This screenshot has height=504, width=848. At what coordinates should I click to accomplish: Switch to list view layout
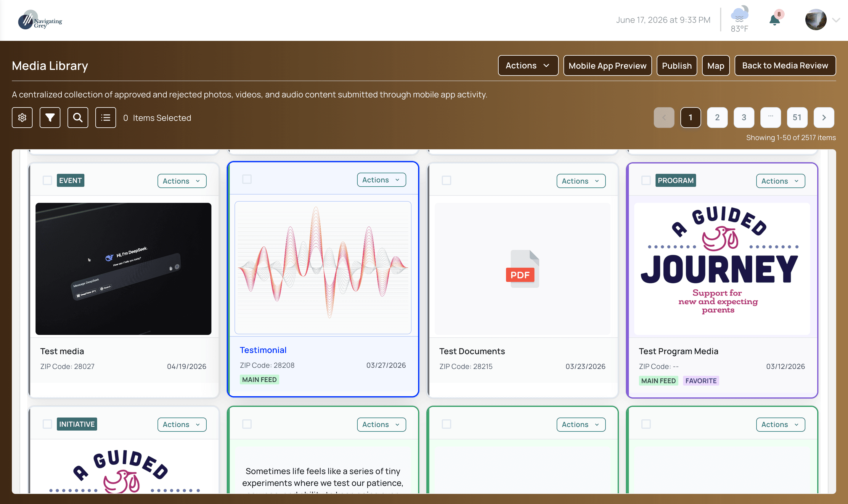click(106, 118)
